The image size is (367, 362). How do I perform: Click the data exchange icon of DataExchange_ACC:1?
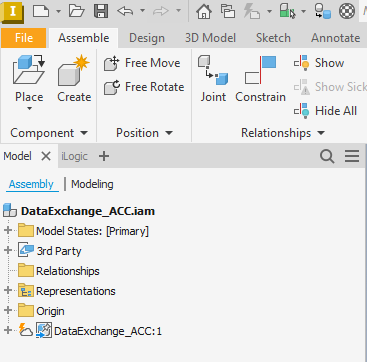(x=44, y=331)
